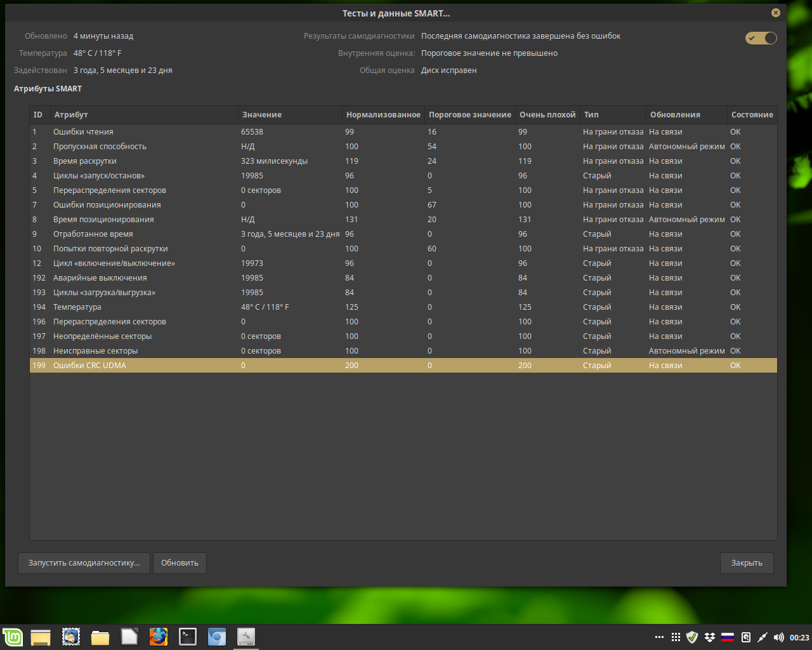Open the Dropbox tray icon
This screenshot has width=812, height=650.
710,637
